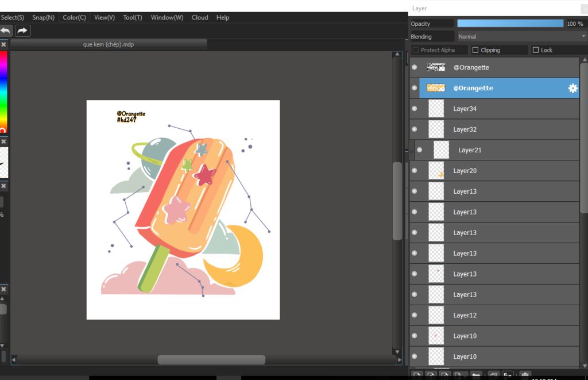This screenshot has width=588, height=380.
Task: Pick a hue from the rainbow color bar
Action: [x=3, y=92]
